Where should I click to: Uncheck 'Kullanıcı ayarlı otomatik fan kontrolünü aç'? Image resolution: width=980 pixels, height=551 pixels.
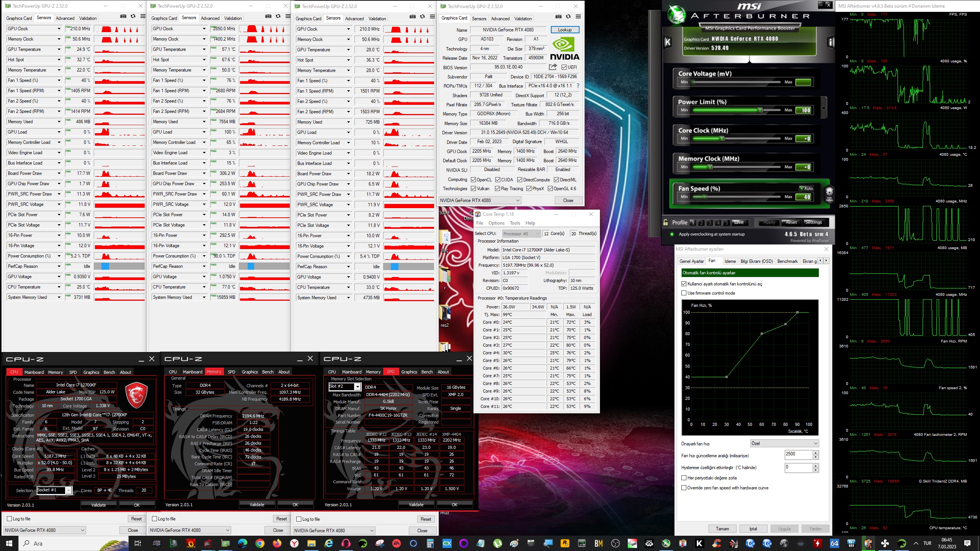684,284
